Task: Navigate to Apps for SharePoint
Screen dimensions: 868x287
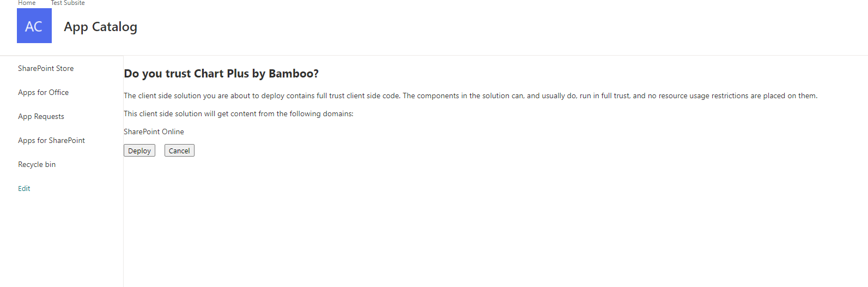Action: [51, 140]
